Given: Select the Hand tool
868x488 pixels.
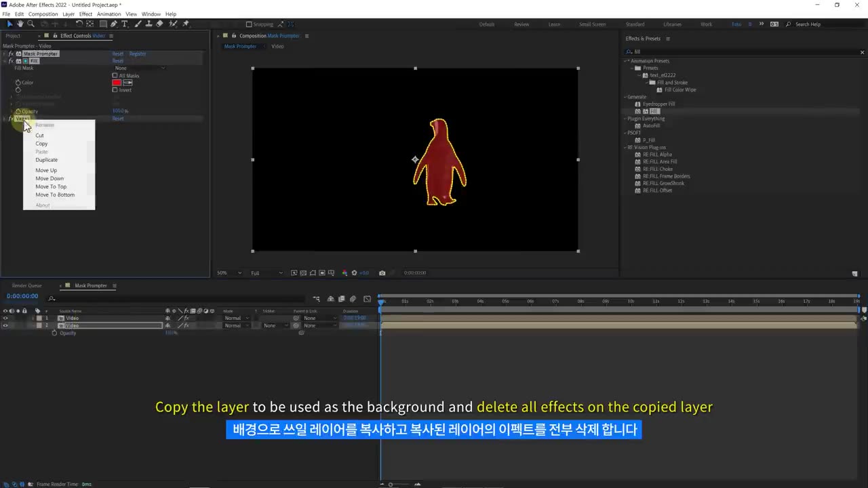Looking at the screenshot, I should point(20,24).
